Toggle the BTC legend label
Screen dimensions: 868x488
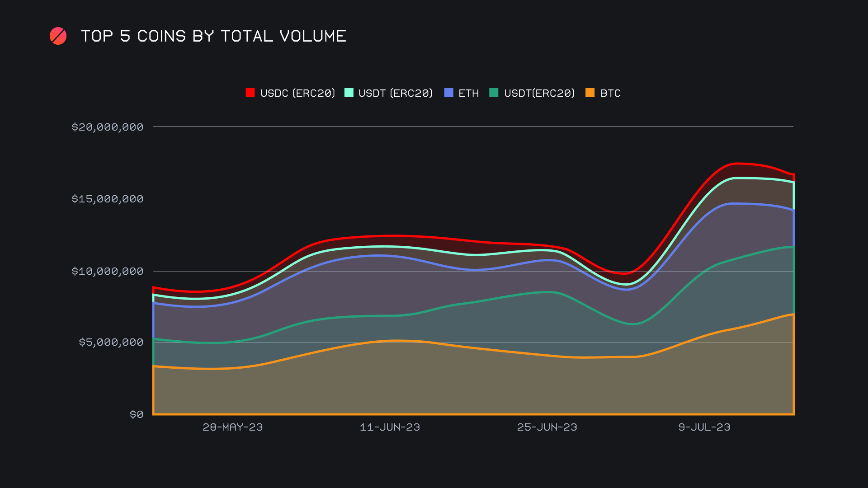[610, 93]
